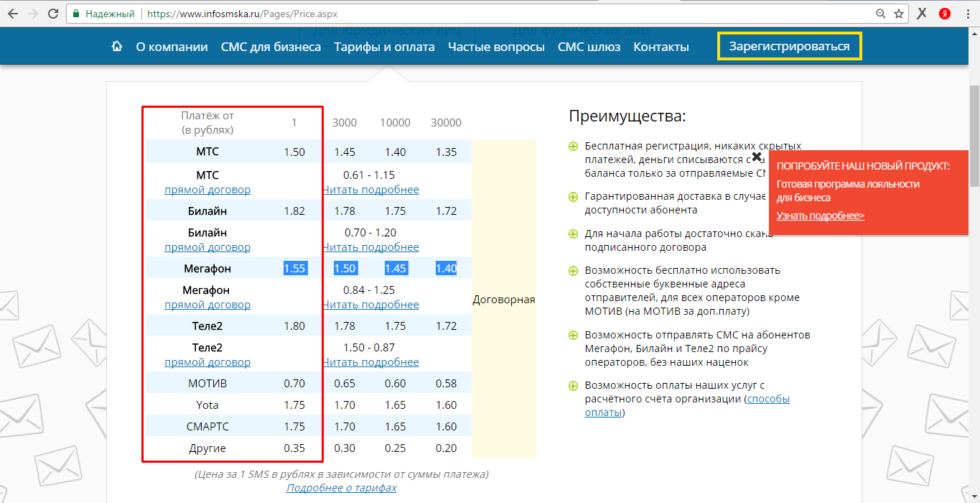Click the highlighted 1.55 Мегафон price
980x503 pixels.
(294, 268)
